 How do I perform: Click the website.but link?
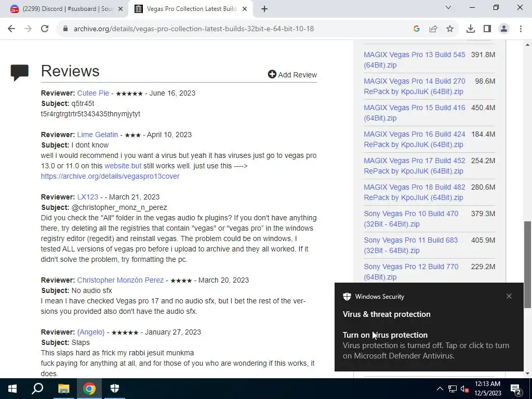pyautogui.click(x=123, y=166)
